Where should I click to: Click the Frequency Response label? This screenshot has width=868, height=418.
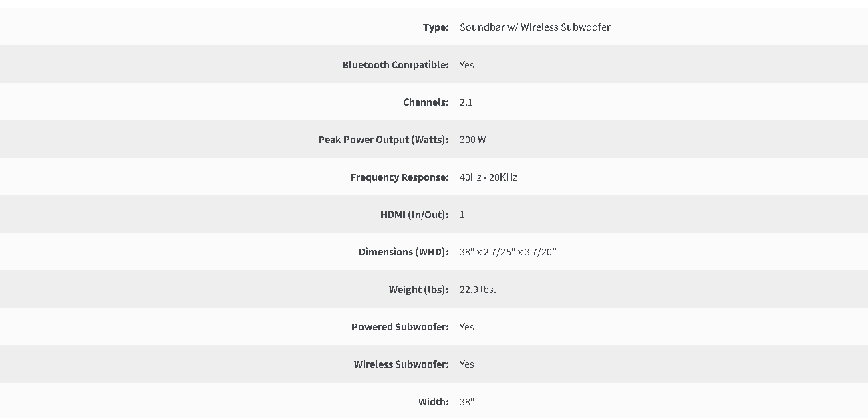coord(400,177)
